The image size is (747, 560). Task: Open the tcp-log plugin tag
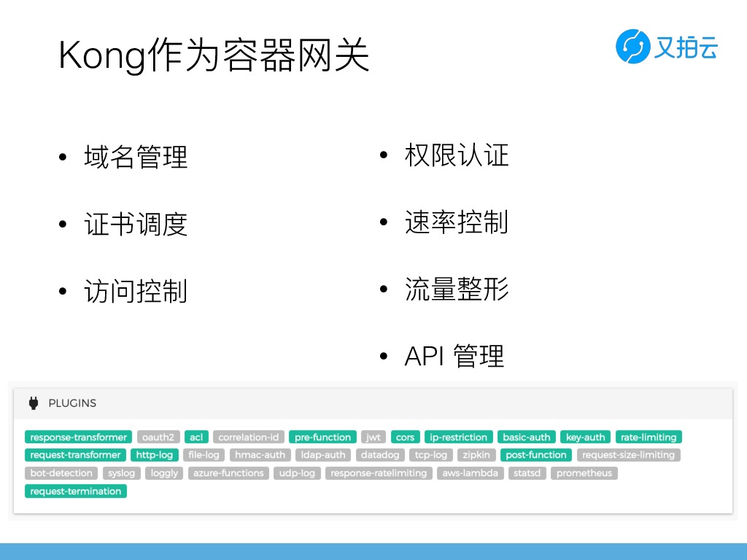431,455
